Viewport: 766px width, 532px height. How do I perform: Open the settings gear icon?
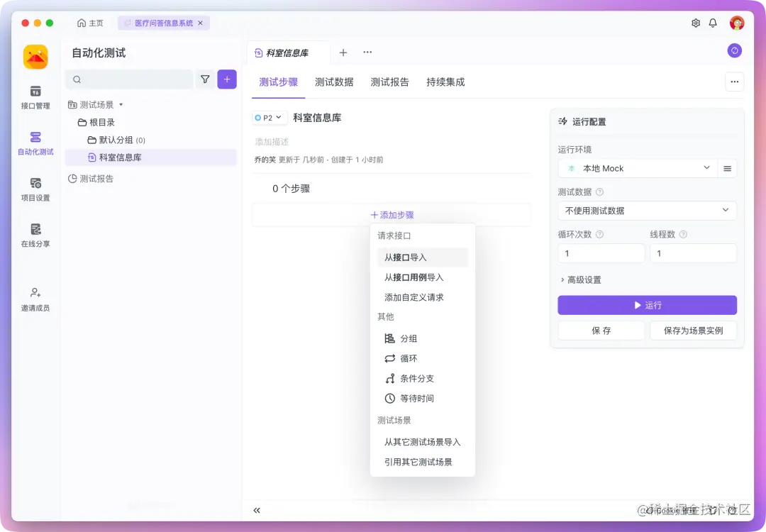(x=696, y=22)
